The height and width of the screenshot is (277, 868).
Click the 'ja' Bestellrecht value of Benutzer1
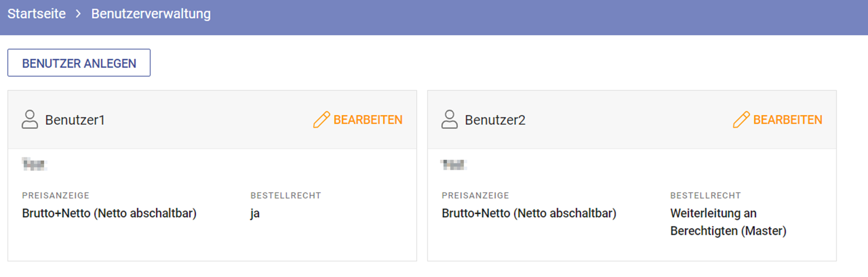(x=255, y=214)
